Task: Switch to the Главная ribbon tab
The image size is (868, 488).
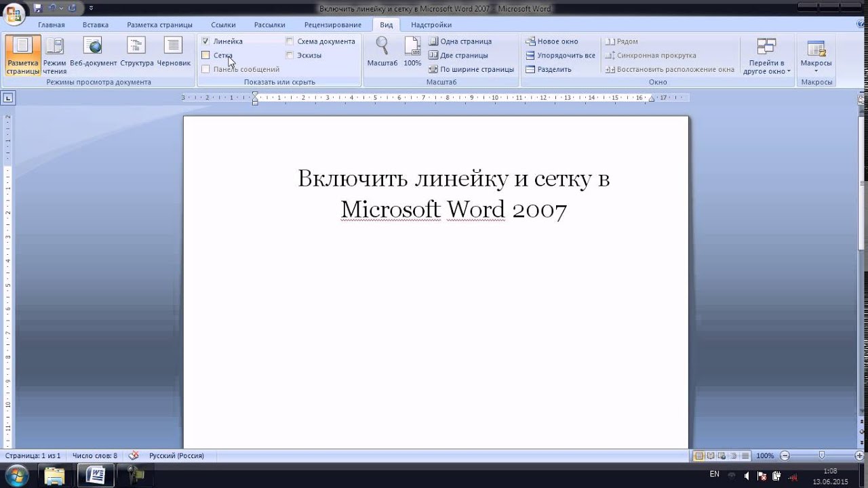Action: (x=52, y=24)
